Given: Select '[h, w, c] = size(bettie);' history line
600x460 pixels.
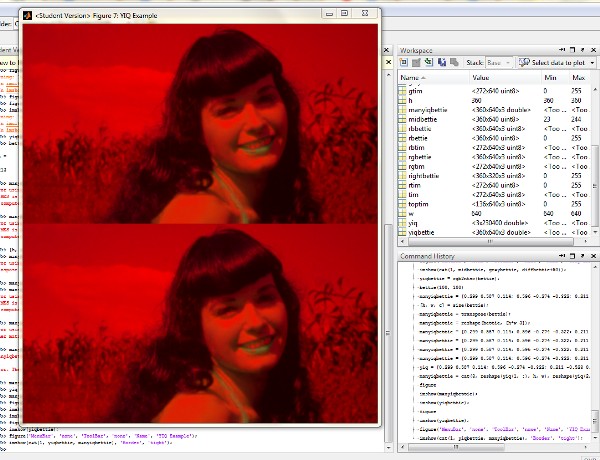Looking at the screenshot, I should [453, 305].
